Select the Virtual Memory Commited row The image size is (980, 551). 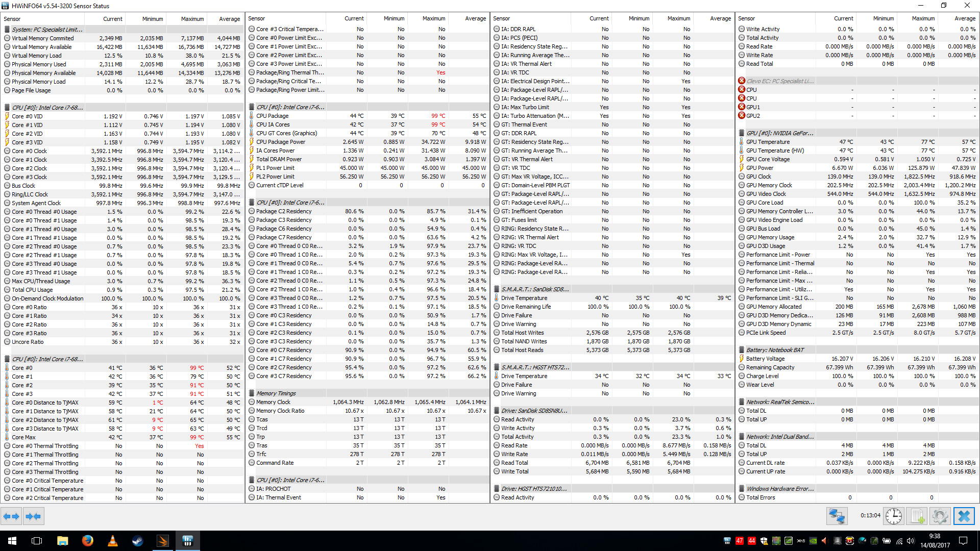coord(122,38)
